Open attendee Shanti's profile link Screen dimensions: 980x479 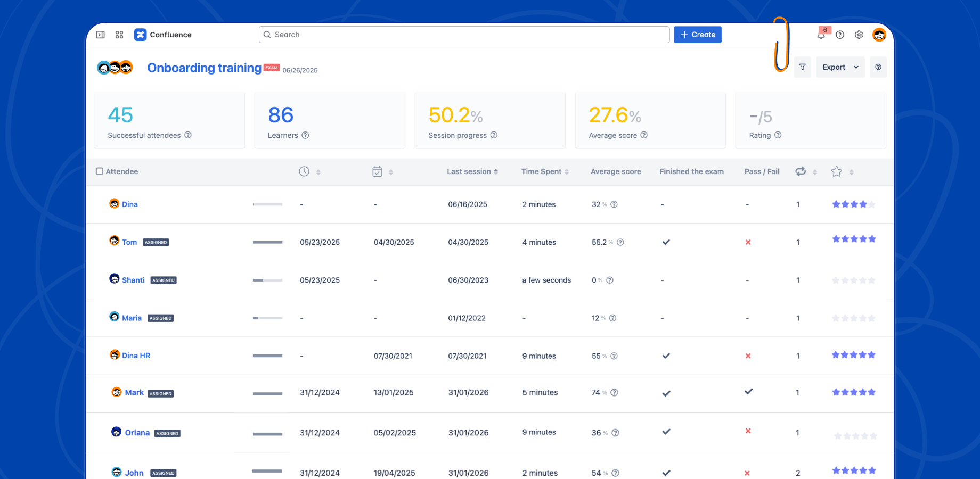coord(133,280)
